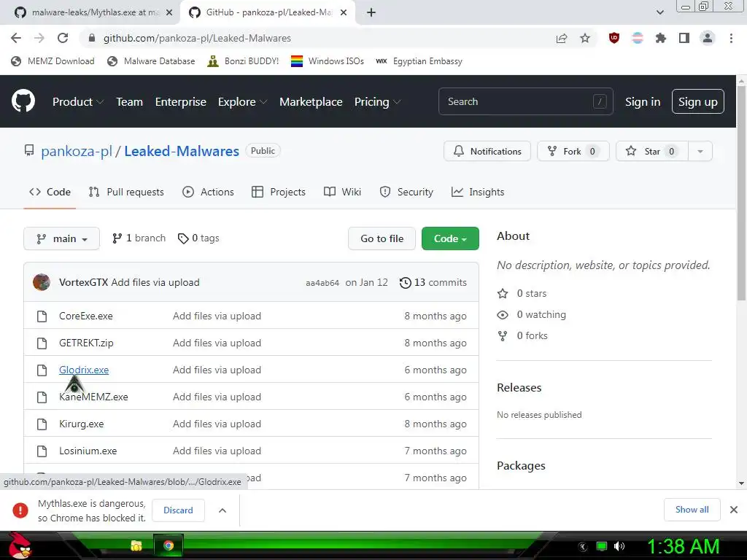Open the Actions tab
Image resolution: width=747 pixels, height=560 pixels.
[x=208, y=192]
